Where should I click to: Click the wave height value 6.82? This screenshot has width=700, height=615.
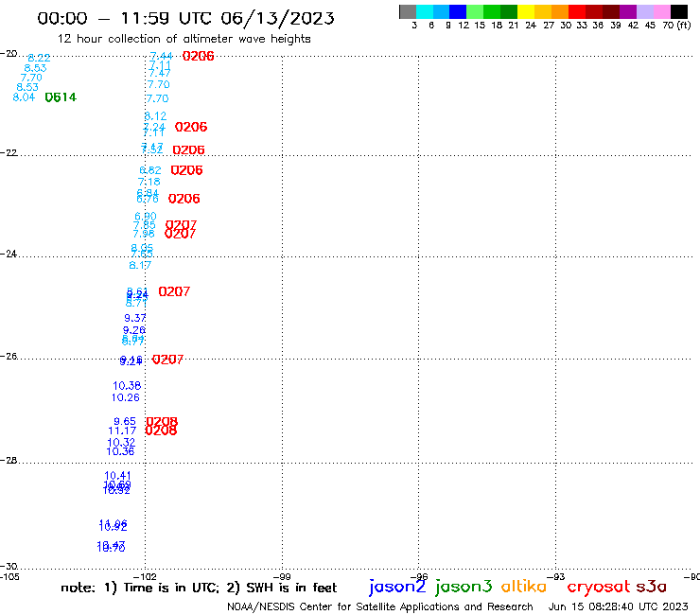pos(150,170)
